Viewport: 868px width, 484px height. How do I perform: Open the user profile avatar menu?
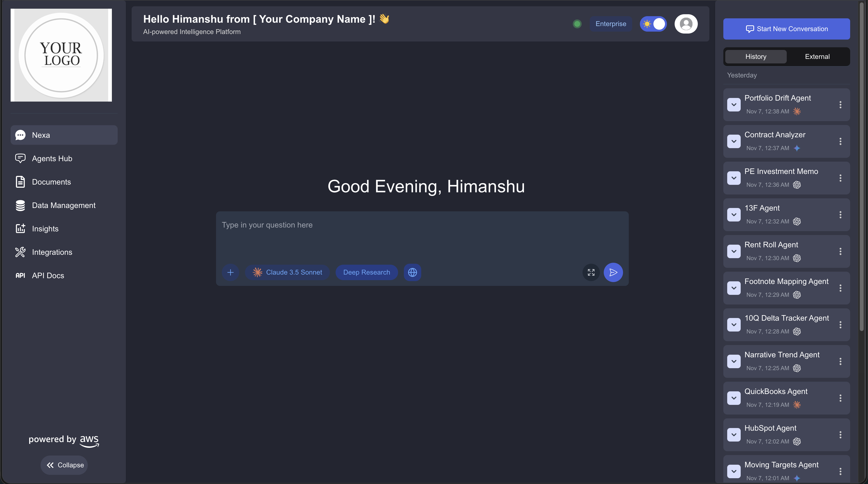click(686, 24)
